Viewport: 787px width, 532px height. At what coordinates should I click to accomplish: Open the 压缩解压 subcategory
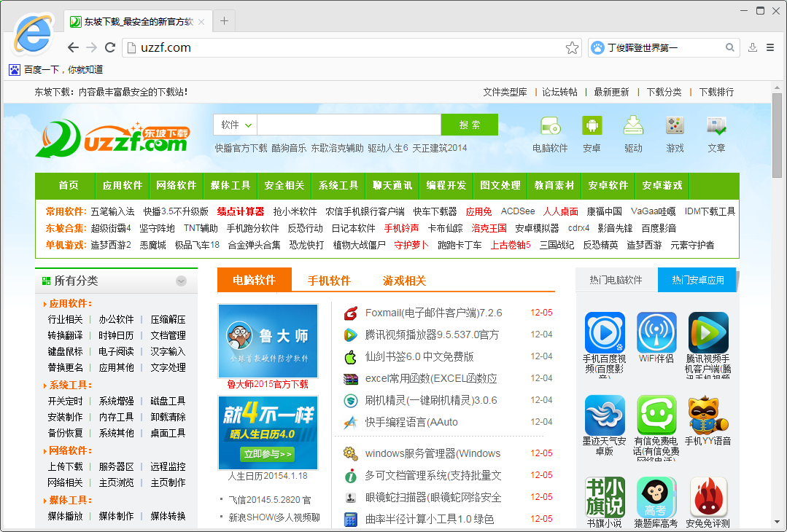pos(168,319)
